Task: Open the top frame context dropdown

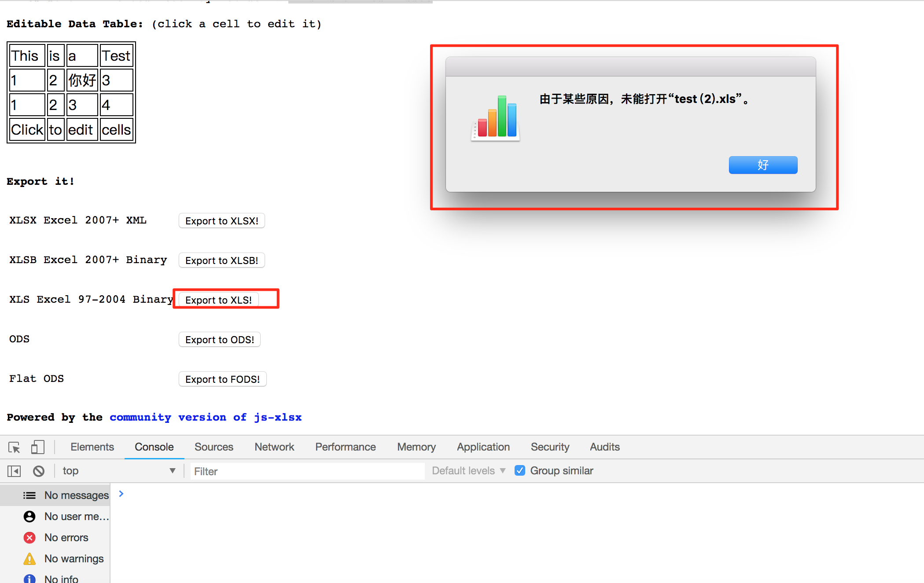Action: (119, 470)
